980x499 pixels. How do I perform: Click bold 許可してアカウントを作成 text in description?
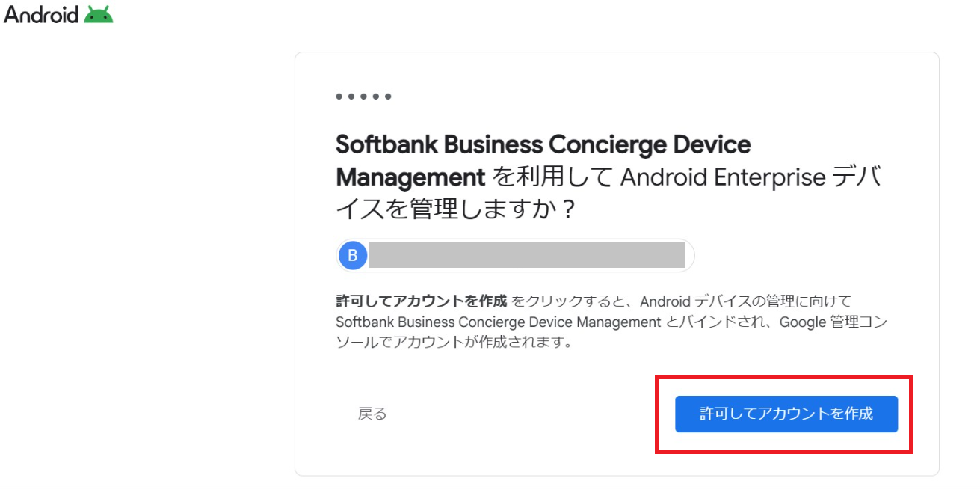coord(421,301)
